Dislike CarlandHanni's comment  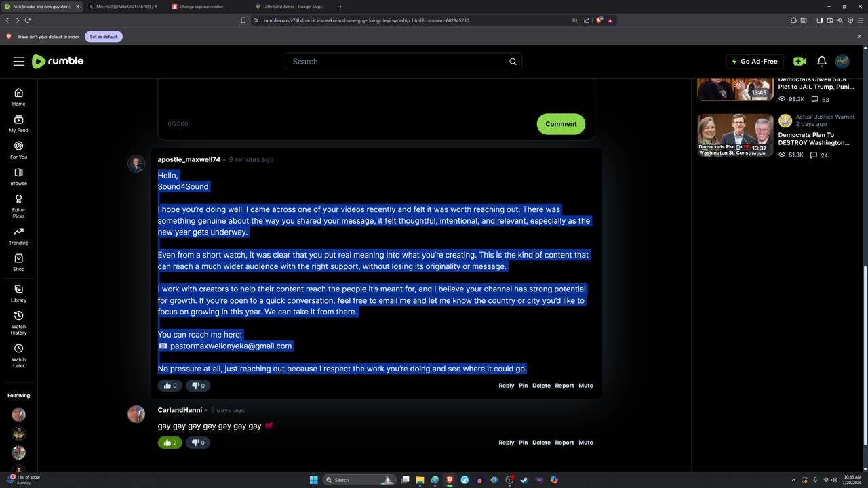[198, 443]
